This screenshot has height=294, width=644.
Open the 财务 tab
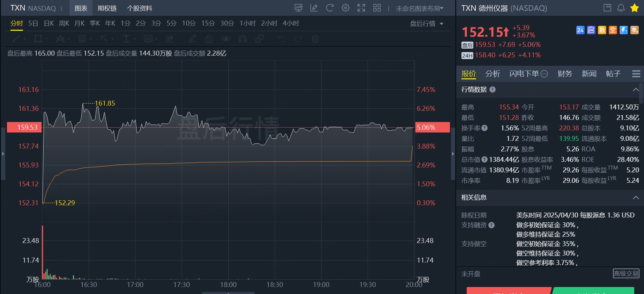(x=565, y=74)
